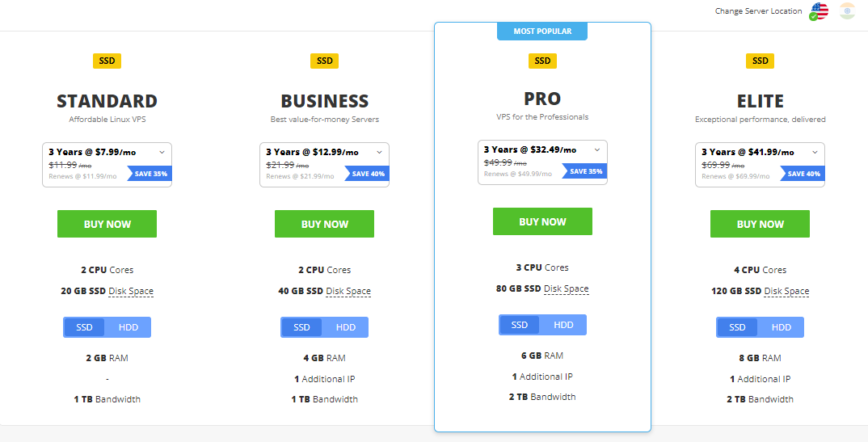This screenshot has height=442, width=868.
Task: Click the SSD badge above STANDARD plan
Action: (x=107, y=61)
